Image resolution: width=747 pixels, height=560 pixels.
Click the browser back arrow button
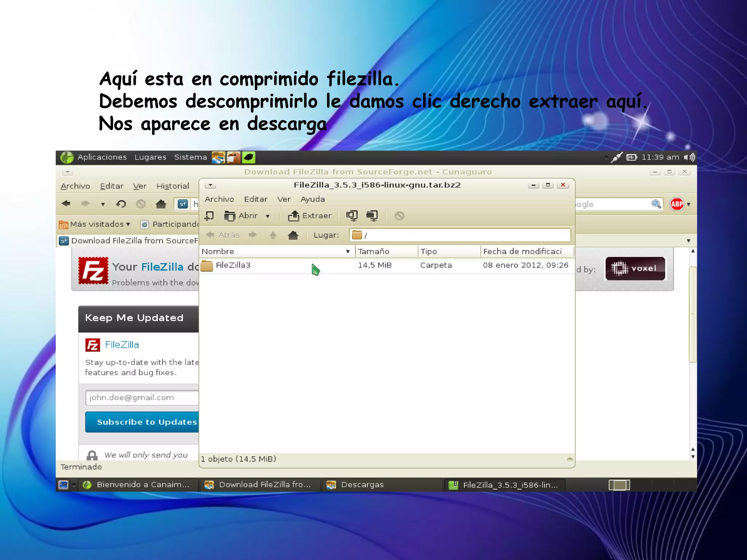(66, 204)
